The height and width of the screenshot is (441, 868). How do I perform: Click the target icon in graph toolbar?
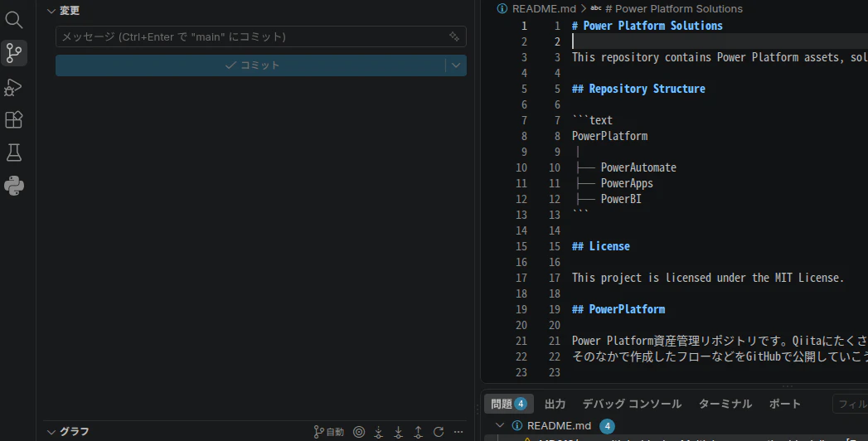click(359, 432)
